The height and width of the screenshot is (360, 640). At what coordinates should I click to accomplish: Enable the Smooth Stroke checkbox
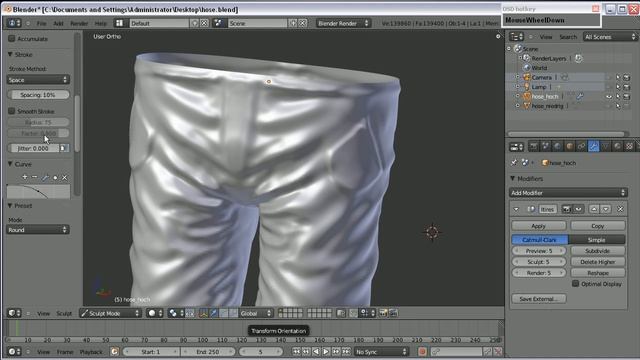(12, 111)
